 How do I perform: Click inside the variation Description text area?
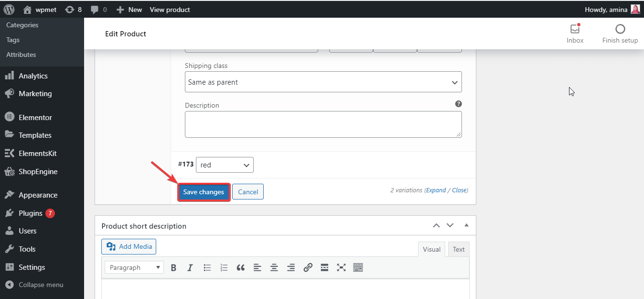[x=323, y=124]
